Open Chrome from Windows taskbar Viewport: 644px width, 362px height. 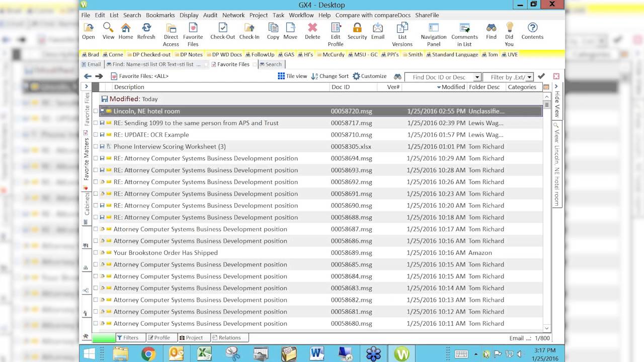148,354
